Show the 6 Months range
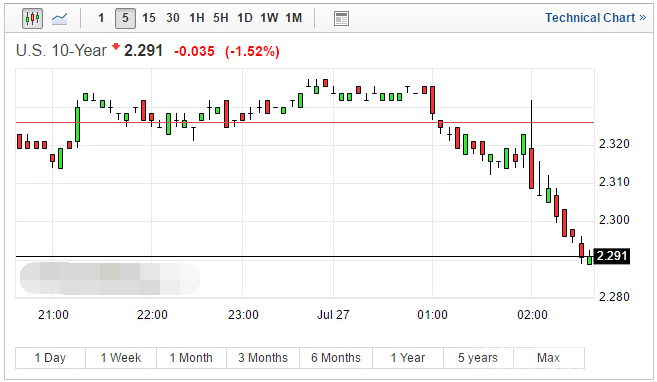 pyautogui.click(x=336, y=358)
